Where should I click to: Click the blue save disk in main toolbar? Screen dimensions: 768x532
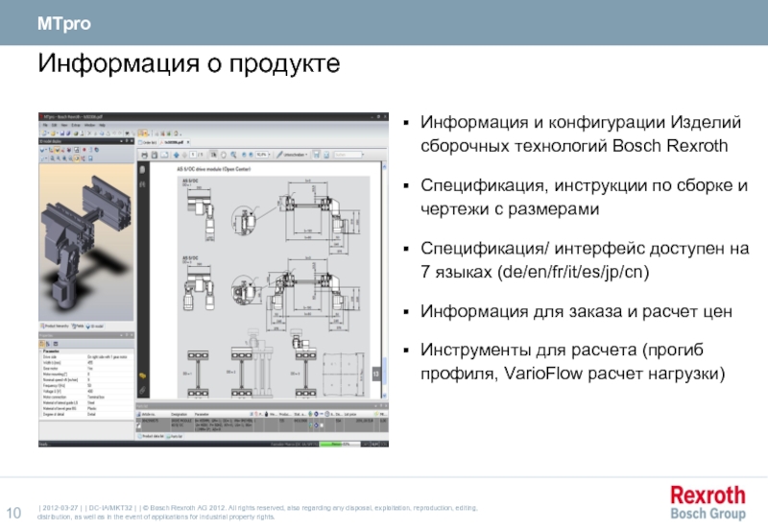61,133
